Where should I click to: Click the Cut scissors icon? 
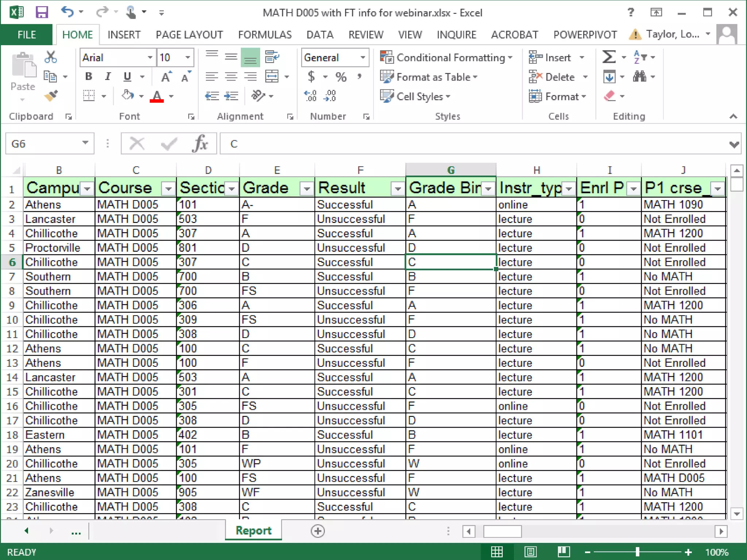pos(51,57)
